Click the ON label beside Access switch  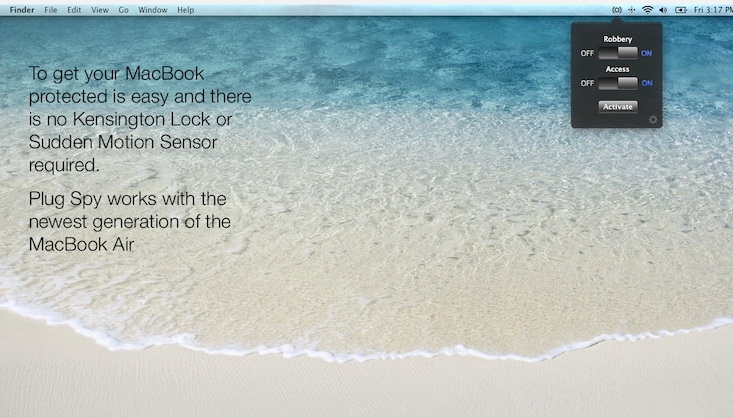point(647,83)
